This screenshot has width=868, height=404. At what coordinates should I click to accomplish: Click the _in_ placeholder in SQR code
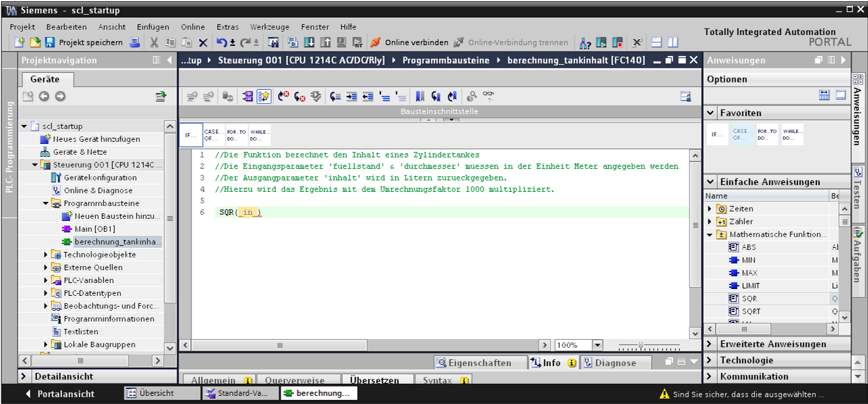tap(249, 213)
